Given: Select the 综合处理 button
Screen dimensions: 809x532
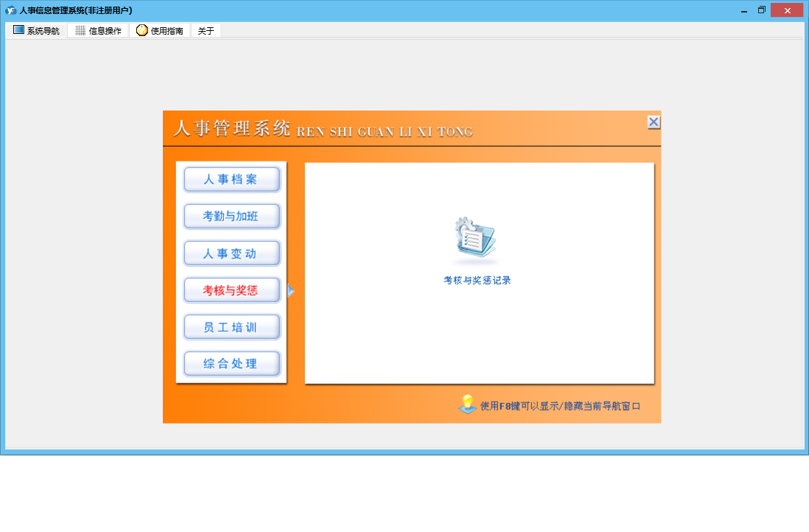Looking at the screenshot, I should 232,363.
